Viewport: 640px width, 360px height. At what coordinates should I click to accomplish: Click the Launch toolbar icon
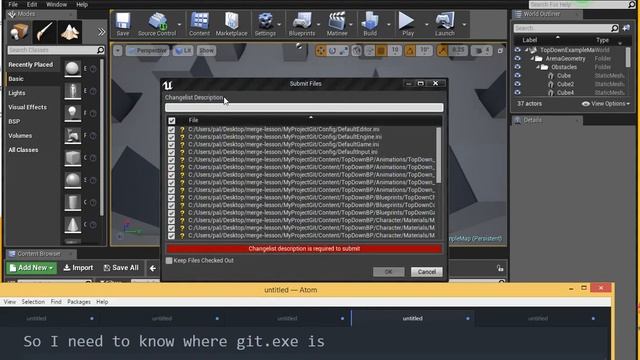pos(444,24)
